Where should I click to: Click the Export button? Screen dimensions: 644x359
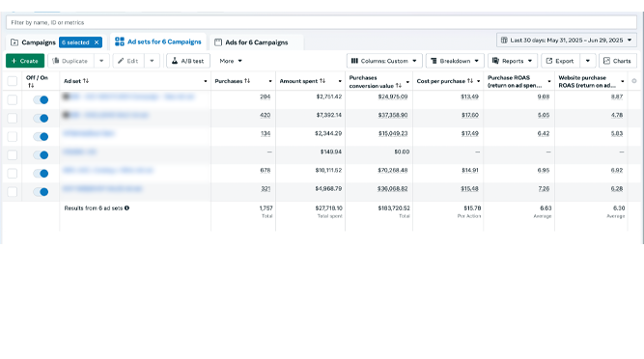pos(560,61)
